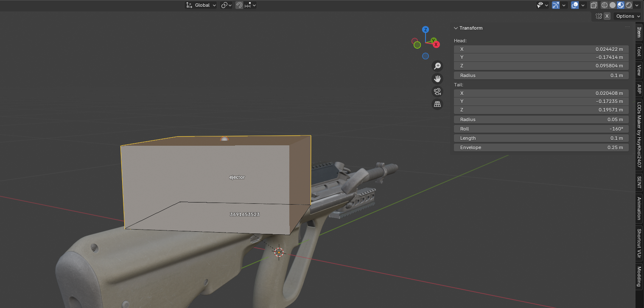Select solid viewport shading icon

(x=613, y=5)
